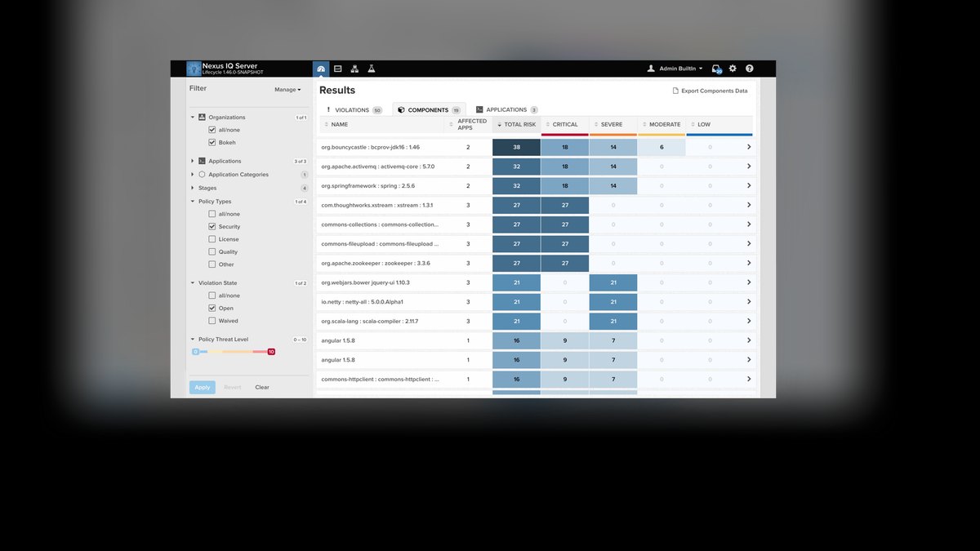Open the Manage filter dropdown

[x=287, y=90]
